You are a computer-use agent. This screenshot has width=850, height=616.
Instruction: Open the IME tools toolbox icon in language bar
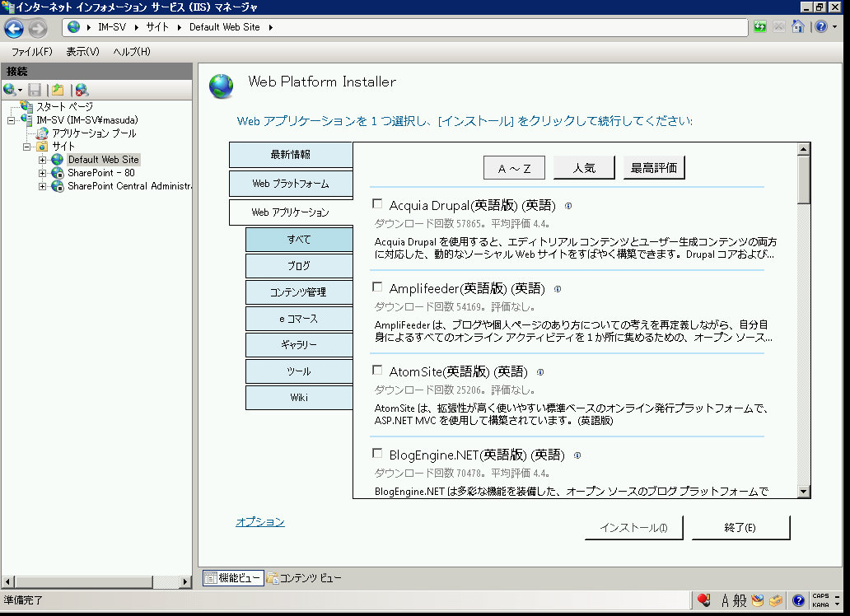click(775, 600)
